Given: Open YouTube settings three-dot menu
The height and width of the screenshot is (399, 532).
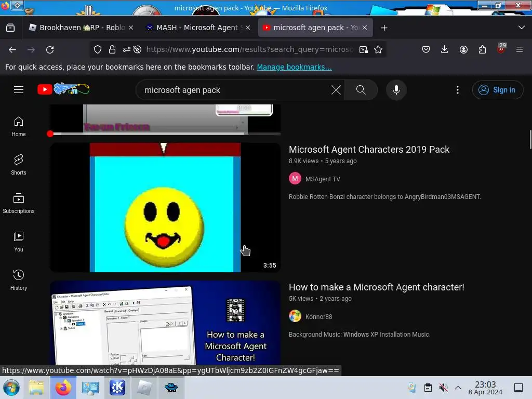Looking at the screenshot, I should point(458,90).
